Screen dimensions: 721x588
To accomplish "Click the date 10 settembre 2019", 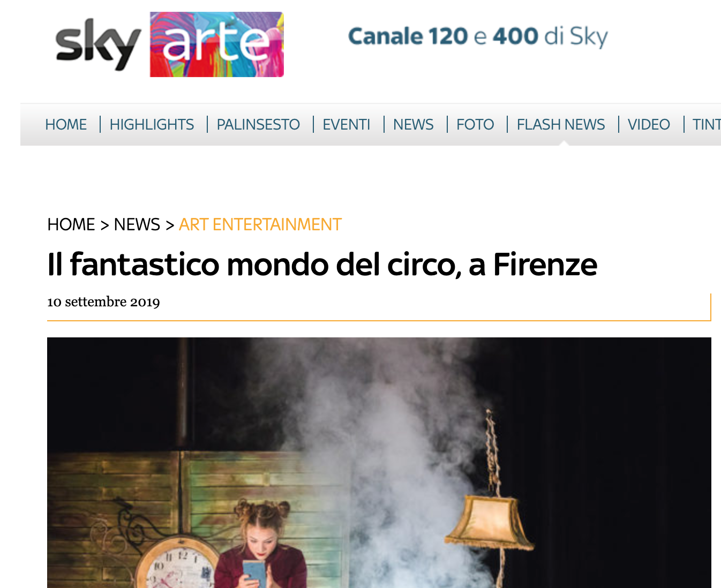I will 103,302.
